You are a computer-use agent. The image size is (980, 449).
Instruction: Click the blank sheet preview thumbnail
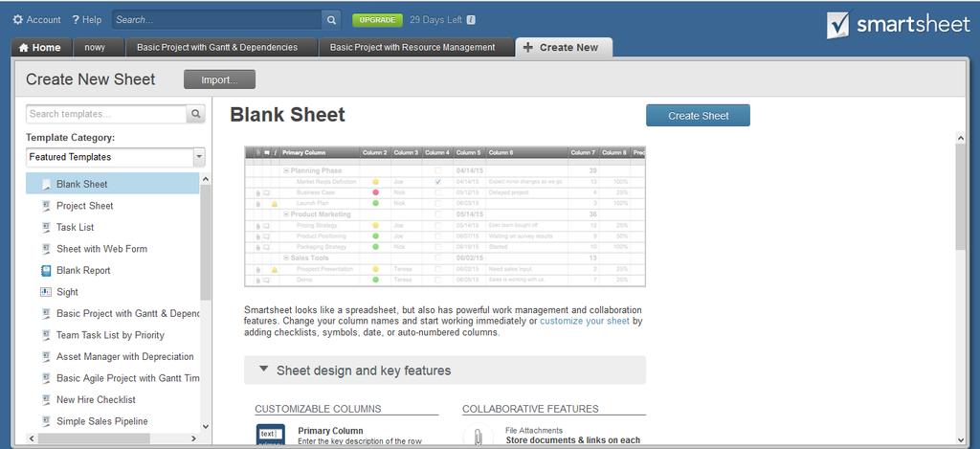[445, 216]
